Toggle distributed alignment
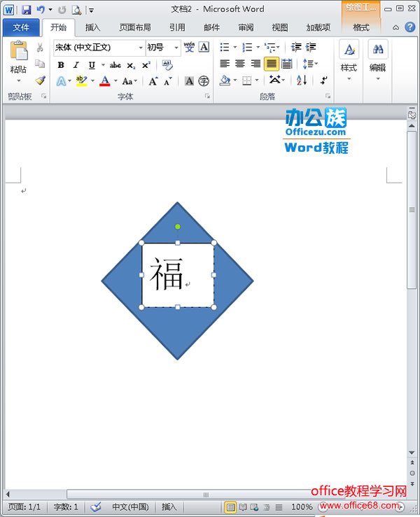The width and height of the screenshot is (420, 517). click(x=287, y=64)
